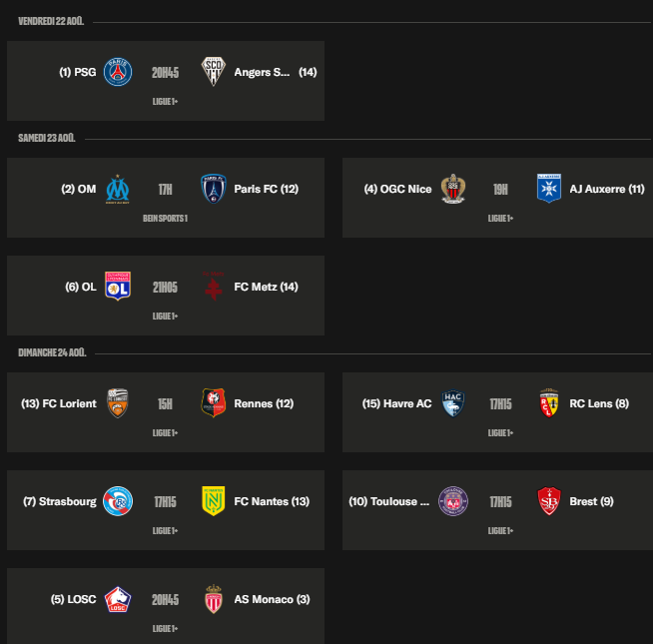This screenshot has height=644, width=653.
Task: Click the RC Lens badge
Action: tap(549, 403)
